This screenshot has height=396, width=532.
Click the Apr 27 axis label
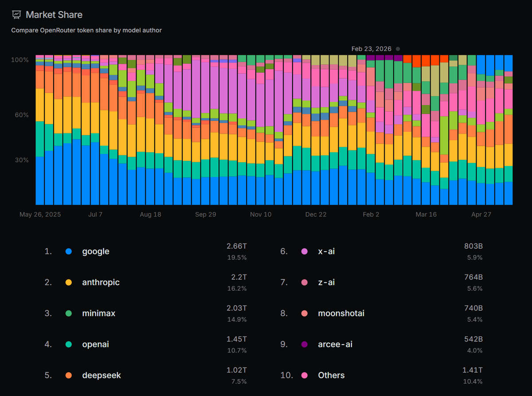click(x=481, y=214)
